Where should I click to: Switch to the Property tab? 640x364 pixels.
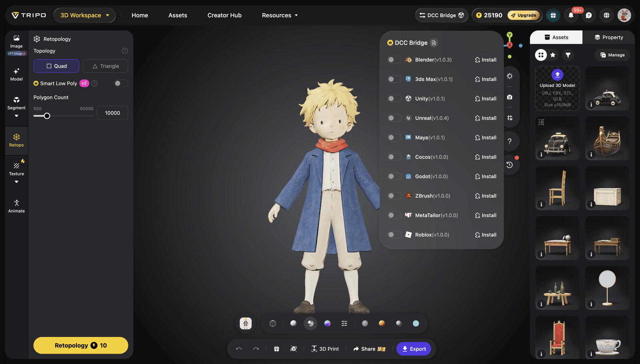click(608, 37)
